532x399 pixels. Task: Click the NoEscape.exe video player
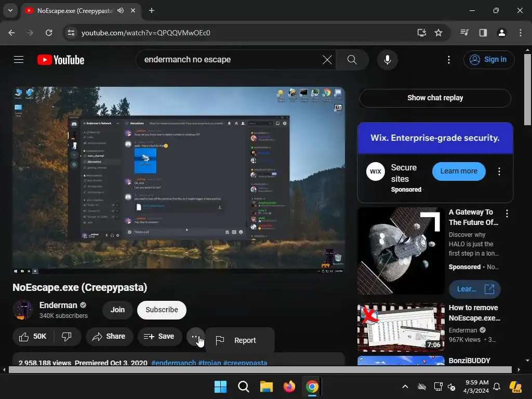179,180
